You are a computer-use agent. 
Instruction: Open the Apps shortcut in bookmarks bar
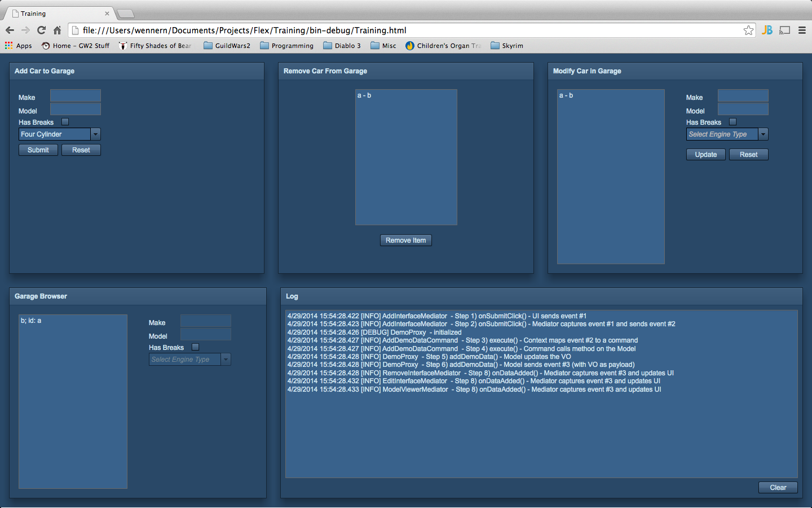[x=19, y=46]
